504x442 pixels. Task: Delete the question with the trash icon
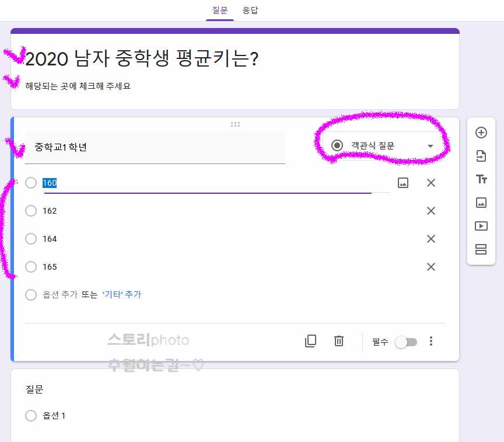pyautogui.click(x=339, y=341)
